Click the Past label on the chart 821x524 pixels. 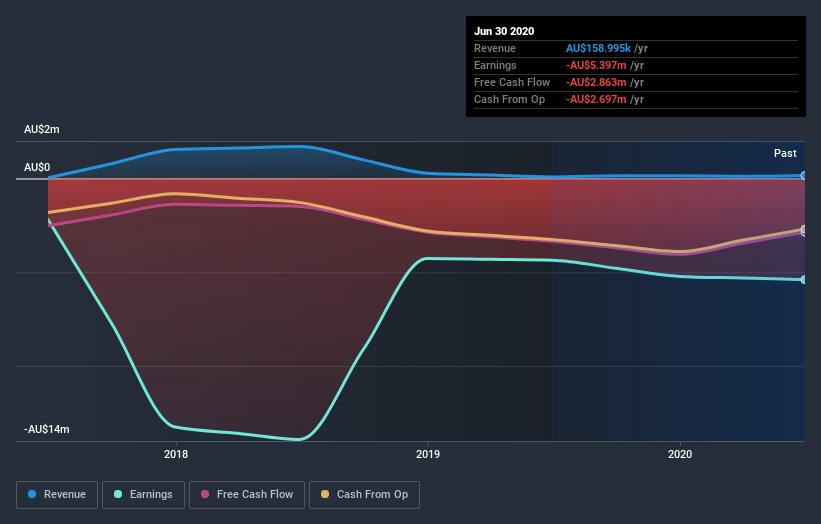pos(785,153)
